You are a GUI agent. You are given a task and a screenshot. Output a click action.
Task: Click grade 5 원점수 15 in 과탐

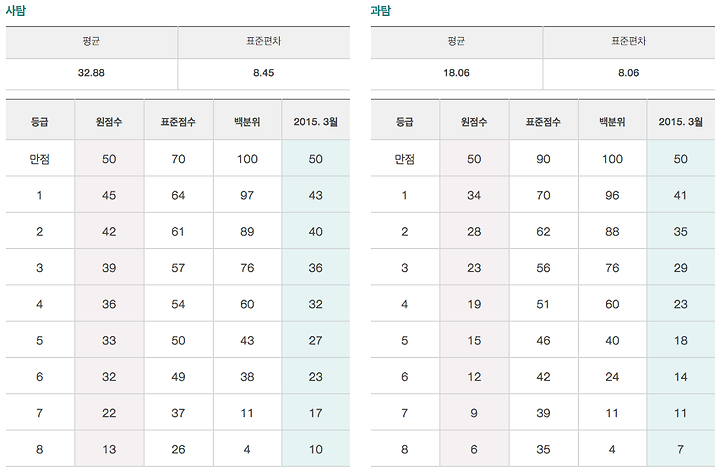pyautogui.click(x=474, y=341)
